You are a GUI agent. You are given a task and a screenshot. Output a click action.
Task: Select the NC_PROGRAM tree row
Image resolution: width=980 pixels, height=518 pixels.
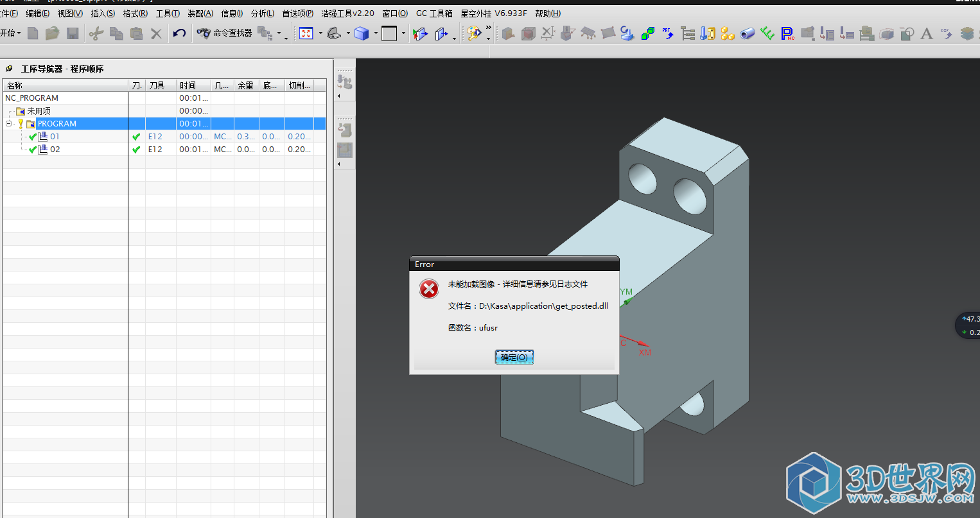pos(164,98)
